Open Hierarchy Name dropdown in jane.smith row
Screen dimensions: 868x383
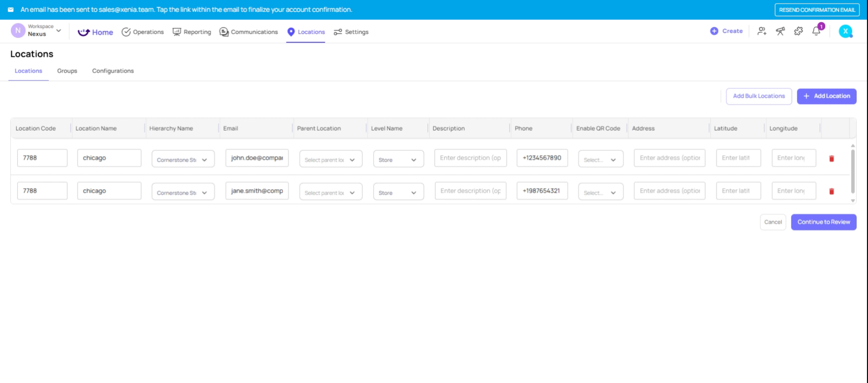coord(183,192)
